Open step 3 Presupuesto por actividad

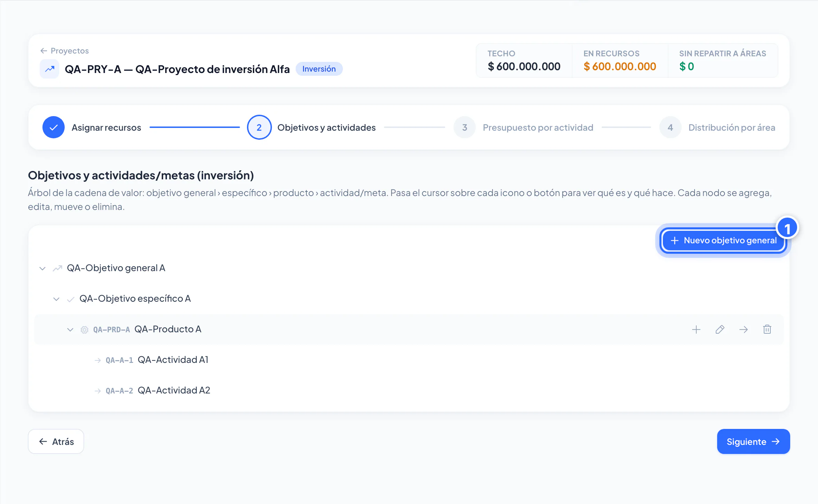[x=523, y=127]
